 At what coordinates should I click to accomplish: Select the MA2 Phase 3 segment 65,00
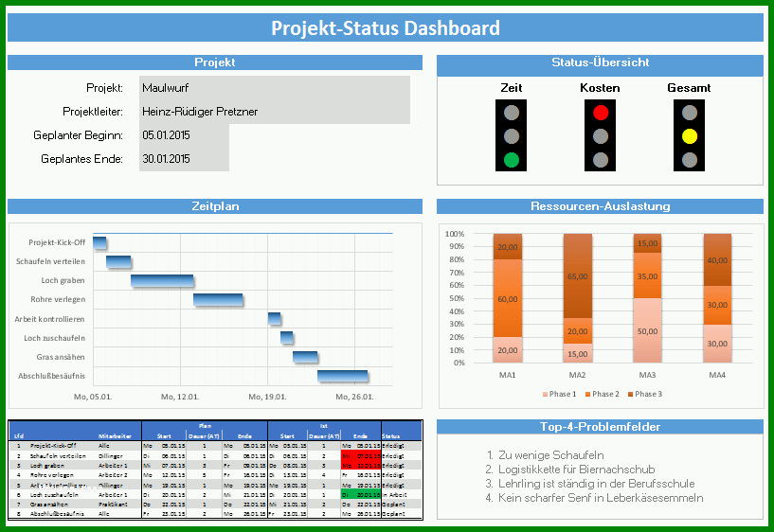point(578,276)
